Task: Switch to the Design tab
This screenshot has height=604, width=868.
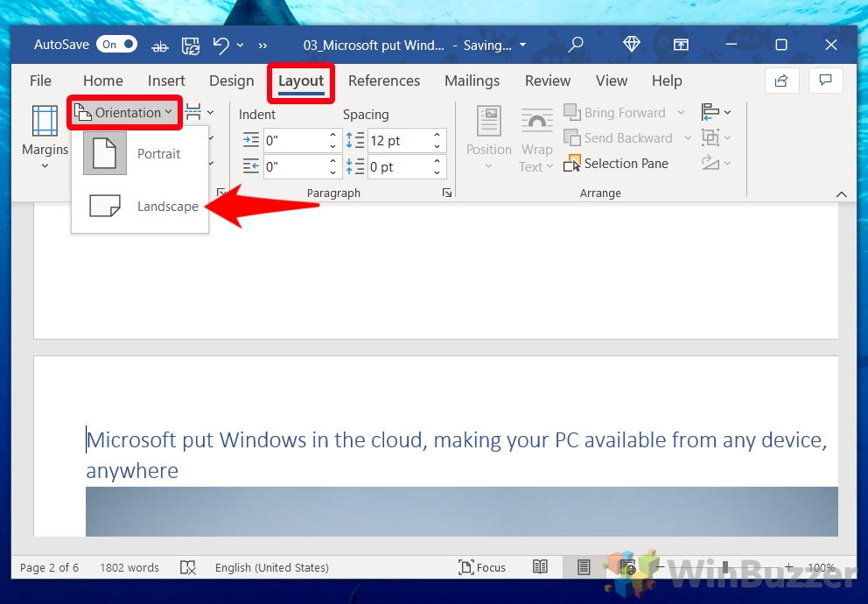Action: click(231, 81)
